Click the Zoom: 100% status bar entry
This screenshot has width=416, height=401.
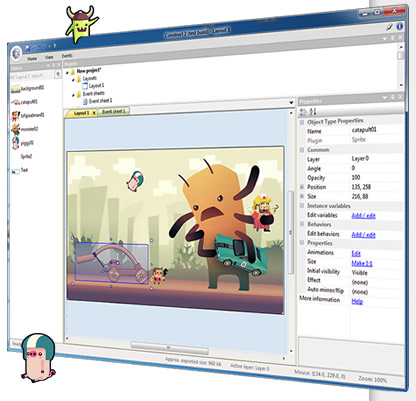(372, 379)
